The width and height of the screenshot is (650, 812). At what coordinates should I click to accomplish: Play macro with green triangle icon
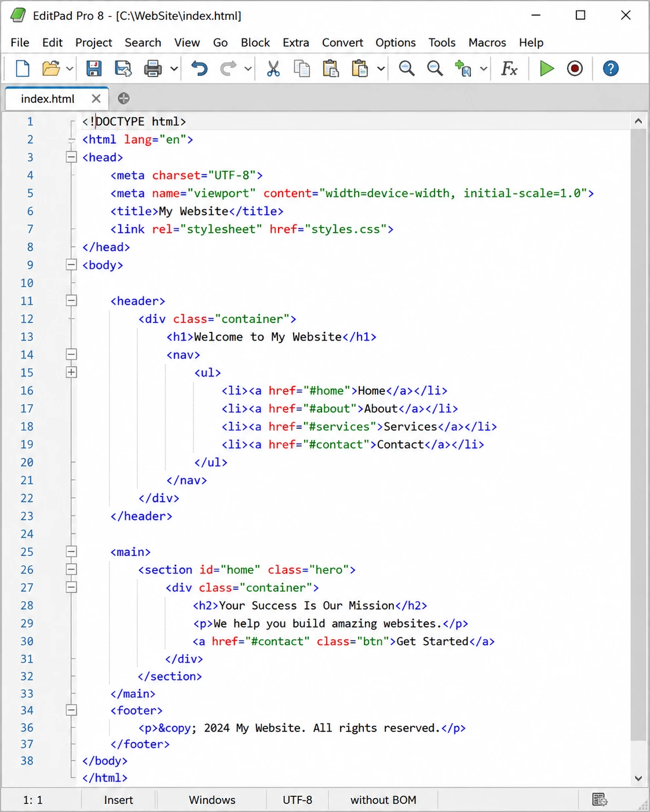(x=546, y=69)
